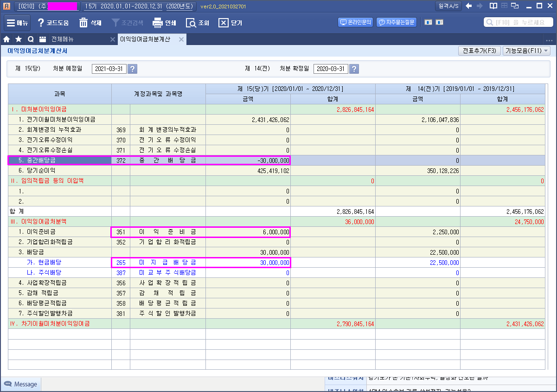The width and height of the screenshot is (557, 392).
Task: Open help for 처분 확정일 date
Action: (x=354, y=69)
